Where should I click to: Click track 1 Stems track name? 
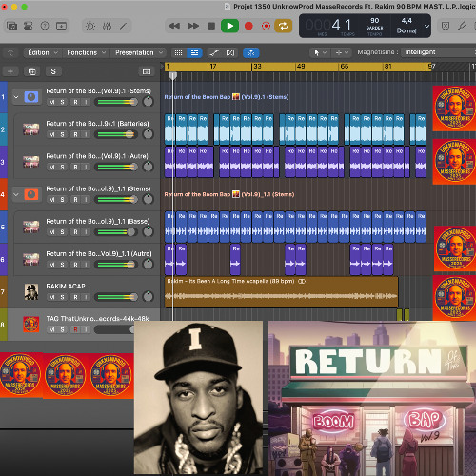[99, 91]
